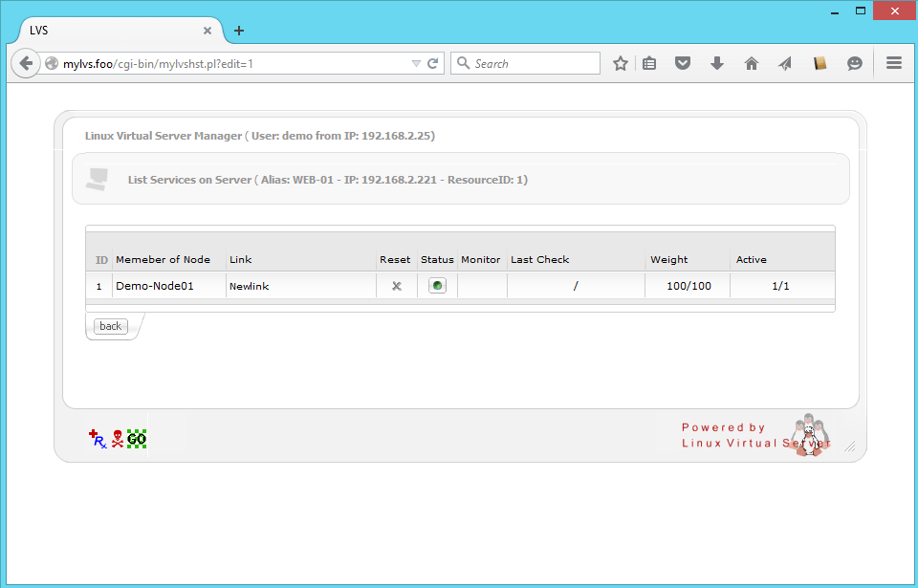This screenshot has height=588, width=918.
Task: Click the green checkered GO icon
Action: pyautogui.click(x=137, y=439)
